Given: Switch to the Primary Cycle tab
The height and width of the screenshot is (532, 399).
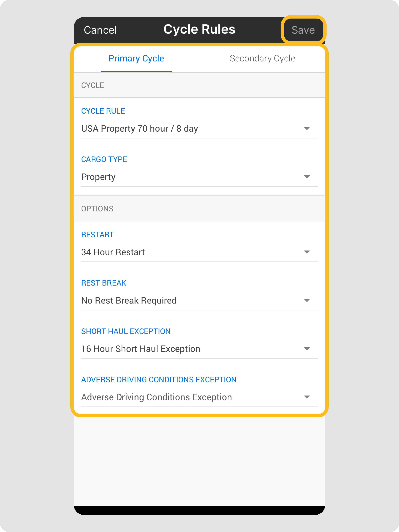Looking at the screenshot, I should 136,58.
